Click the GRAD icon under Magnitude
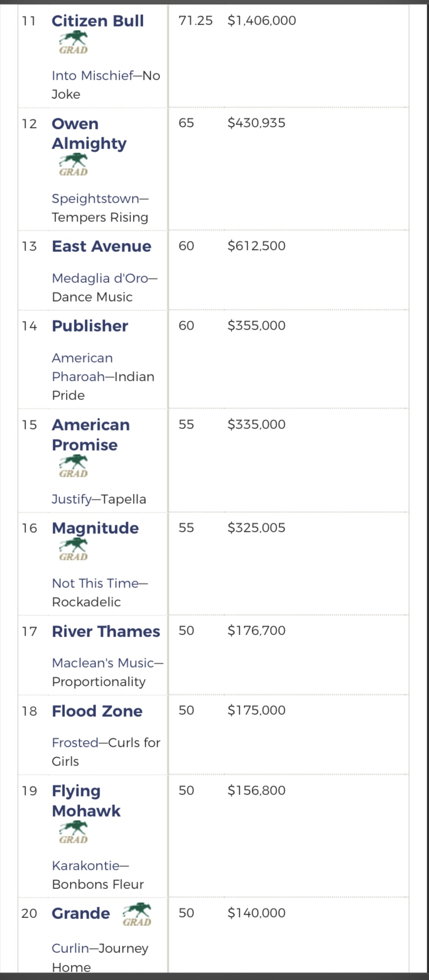429x980 pixels. tap(73, 550)
